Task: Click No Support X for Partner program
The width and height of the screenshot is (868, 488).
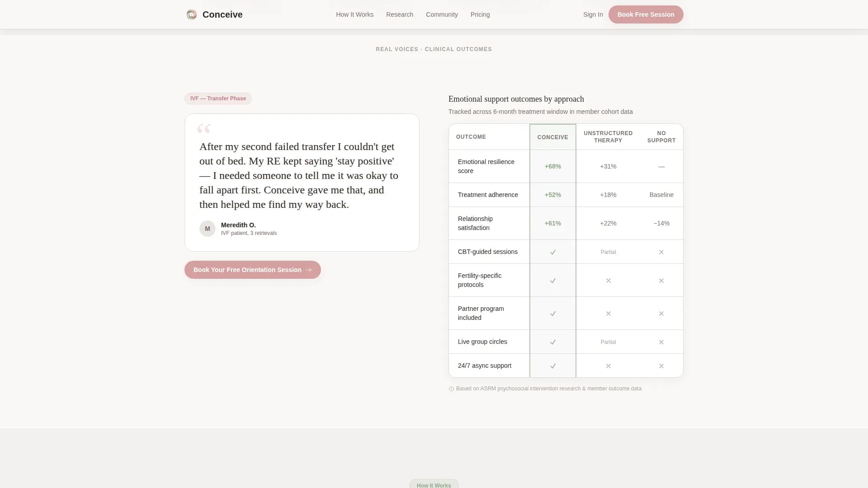Action: [x=661, y=314]
